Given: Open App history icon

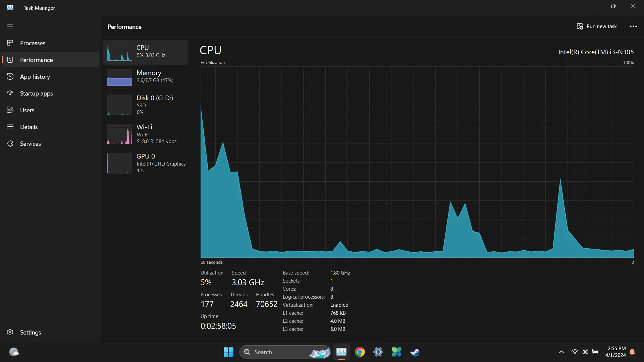Looking at the screenshot, I should click(10, 76).
